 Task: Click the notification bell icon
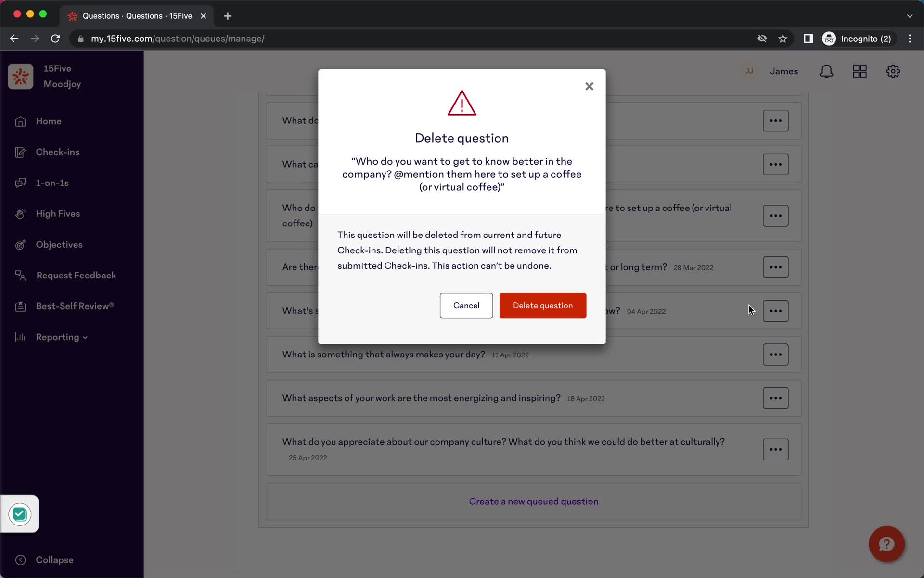(827, 71)
